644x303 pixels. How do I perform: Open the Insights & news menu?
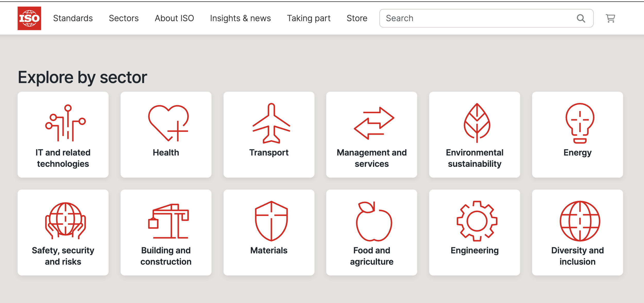coord(240,18)
